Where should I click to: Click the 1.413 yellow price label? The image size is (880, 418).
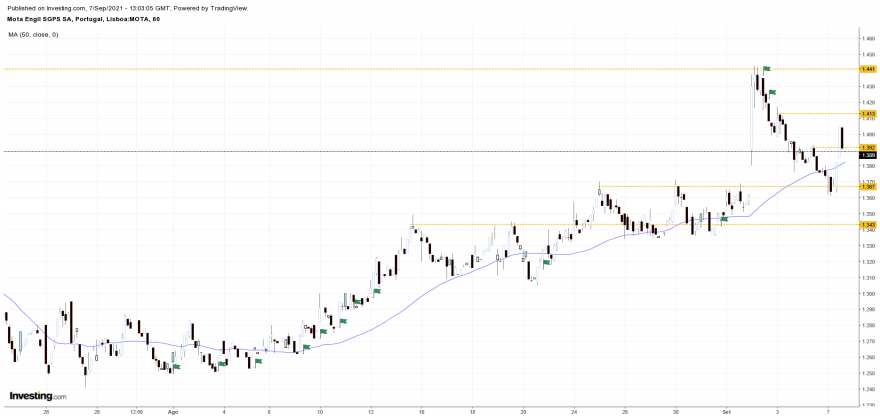pos(867,113)
